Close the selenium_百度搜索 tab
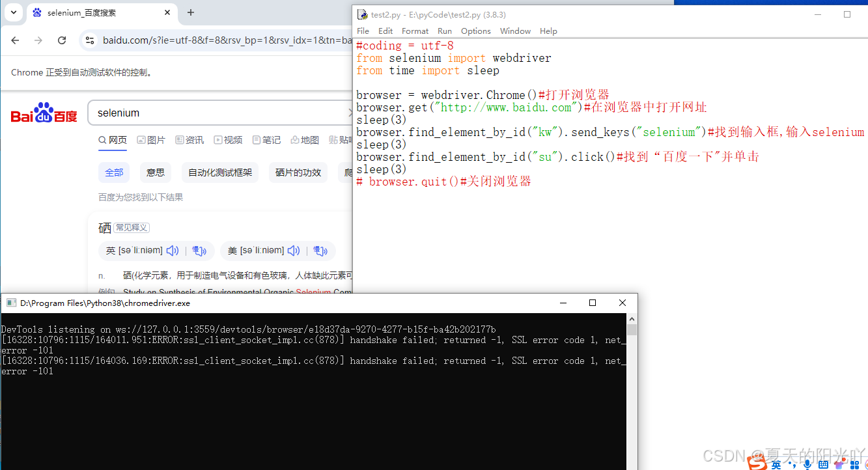Screen dimensions: 868x470 [167, 12]
